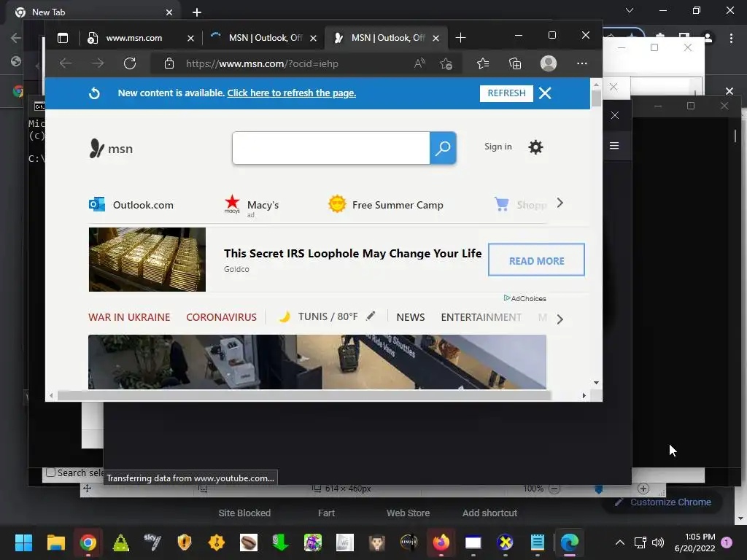This screenshot has width=747, height=560.
Task: Open Windows Start menu
Action: (23, 542)
